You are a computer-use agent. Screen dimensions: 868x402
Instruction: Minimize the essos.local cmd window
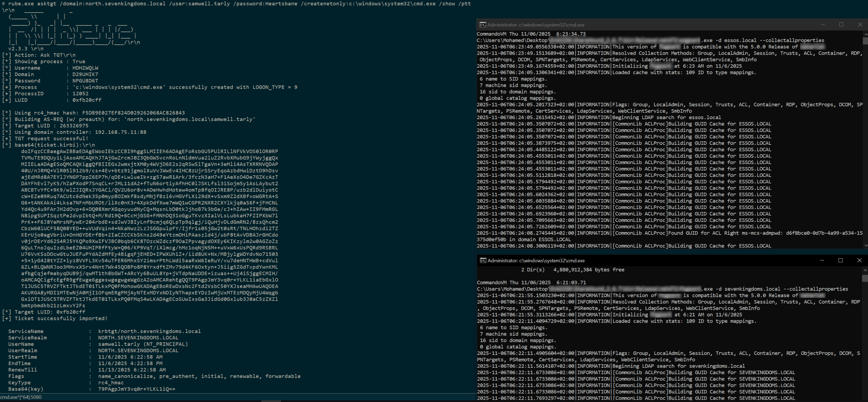(823, 25)
